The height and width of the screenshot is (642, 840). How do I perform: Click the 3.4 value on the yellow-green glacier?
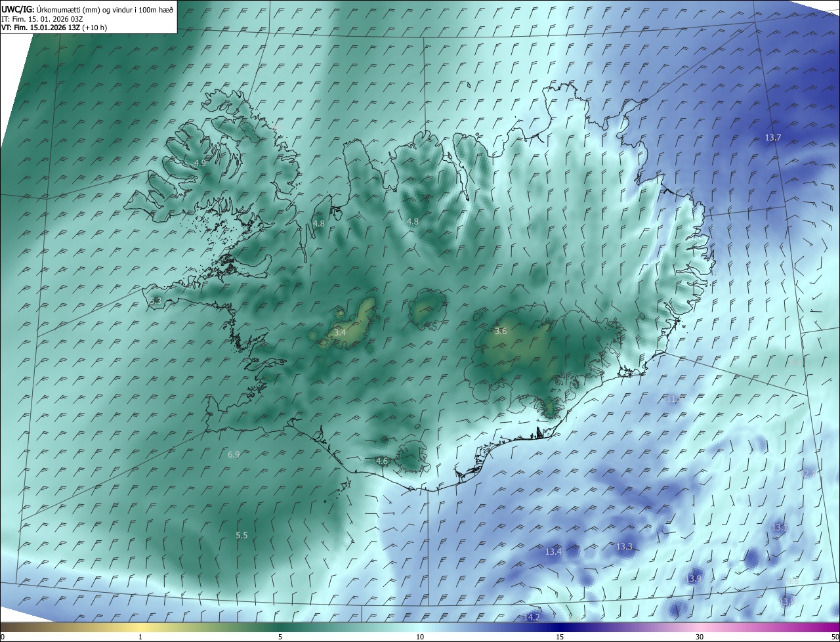point(340,333)
